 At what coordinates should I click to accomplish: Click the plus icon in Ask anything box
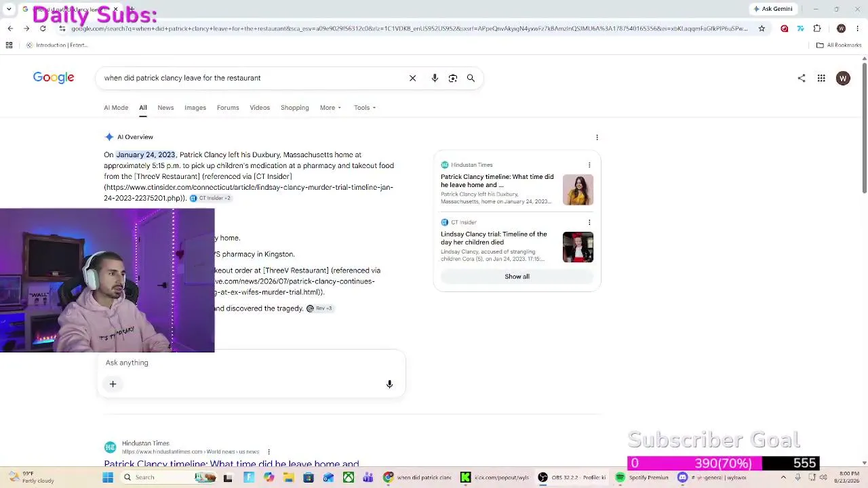[113, 384]
